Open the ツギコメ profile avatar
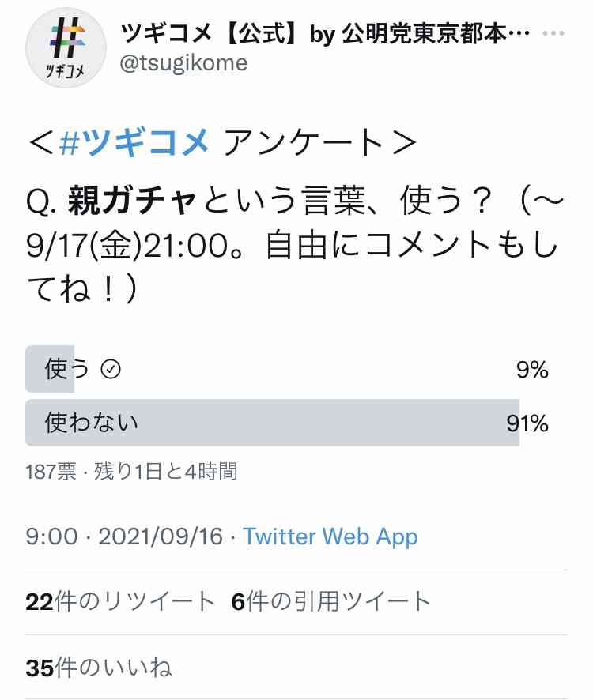Image resolution: width=593 pixels, height=700 pixels. (x=66, y=47)
